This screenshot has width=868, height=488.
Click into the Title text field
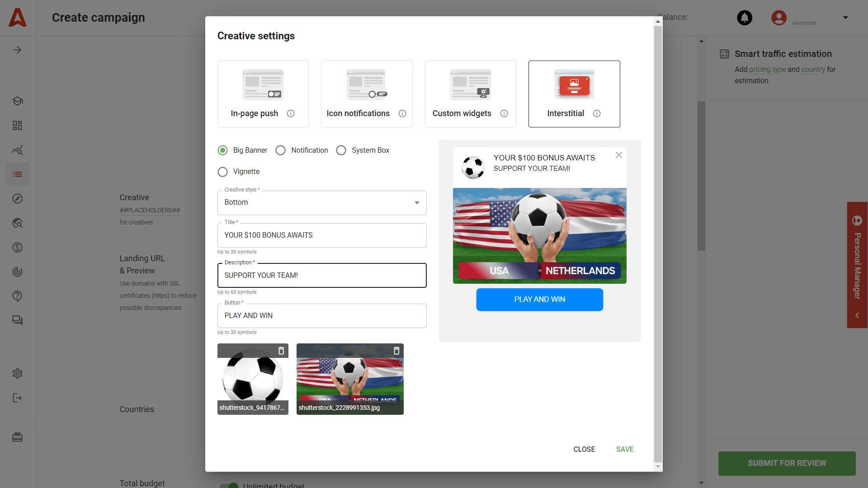coord(321,235)
